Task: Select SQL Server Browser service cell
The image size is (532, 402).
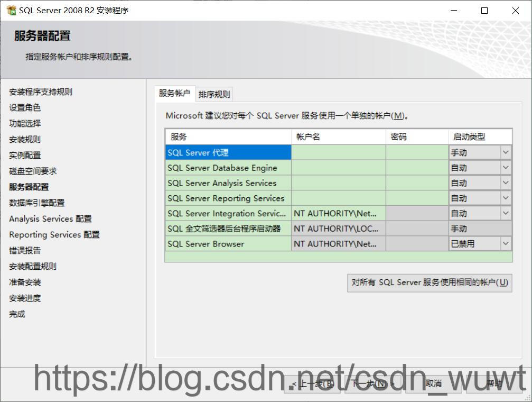Action: (x=228, y=244)
